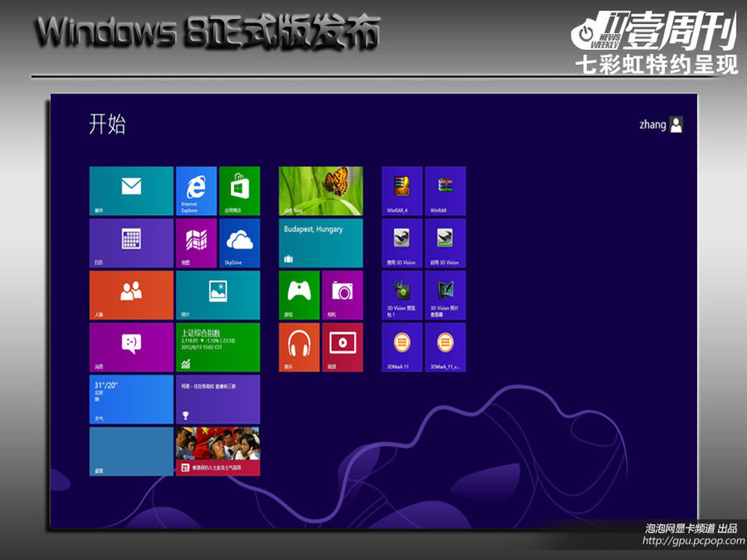
Task: Open the Bing butterfly photo tile
Action: [x=321, y=191]
